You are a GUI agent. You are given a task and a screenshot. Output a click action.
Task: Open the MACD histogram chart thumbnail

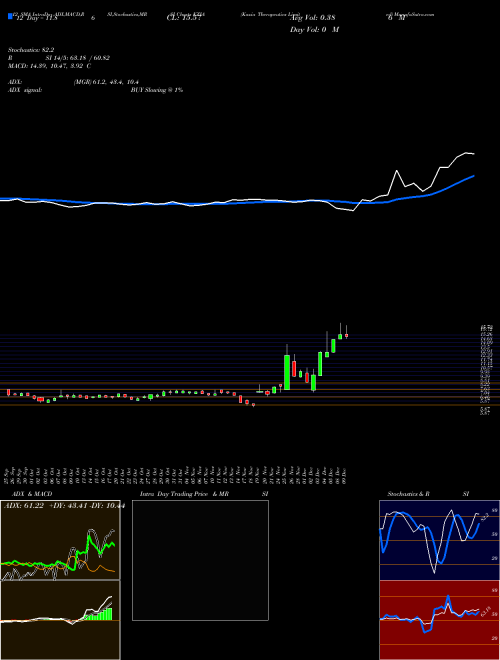[60, 620]
